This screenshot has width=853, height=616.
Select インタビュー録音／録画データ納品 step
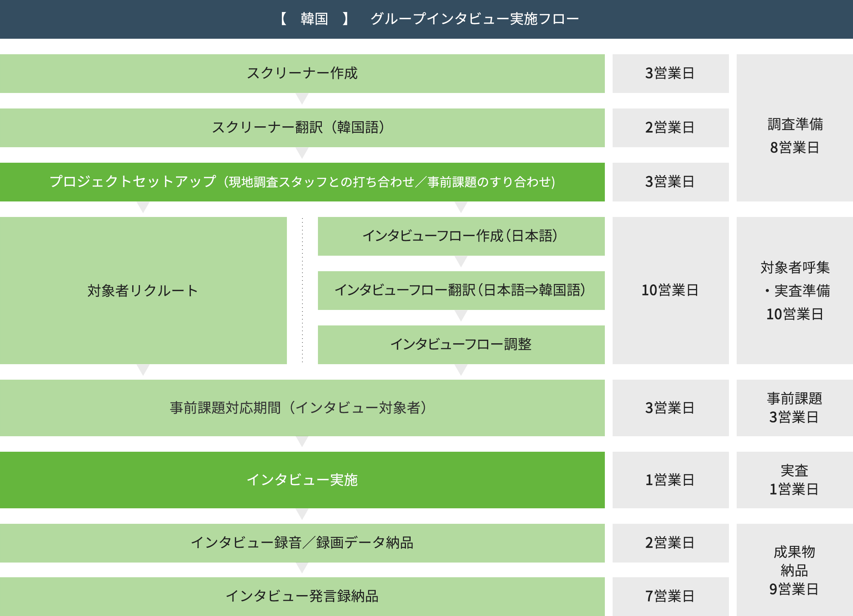pos(302,543)
